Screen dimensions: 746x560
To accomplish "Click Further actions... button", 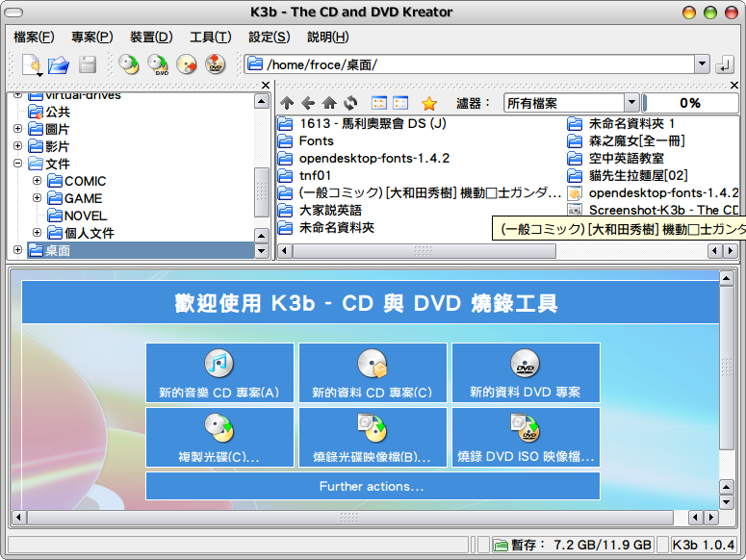I will pos(373,486).
